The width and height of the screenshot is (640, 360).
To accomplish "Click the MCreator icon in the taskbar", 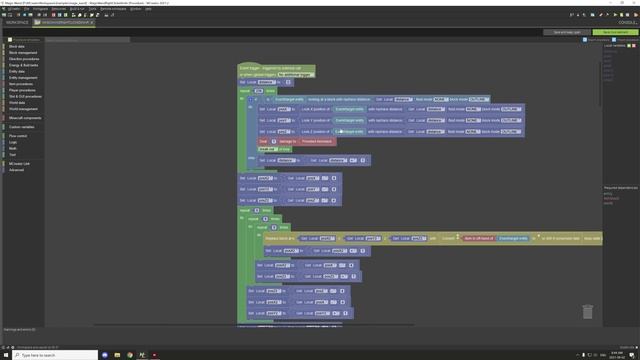I will click(142, 355).
